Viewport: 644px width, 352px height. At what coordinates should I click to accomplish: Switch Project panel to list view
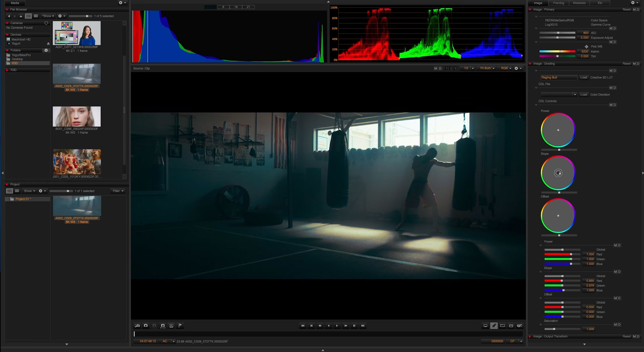coord(17,191)
